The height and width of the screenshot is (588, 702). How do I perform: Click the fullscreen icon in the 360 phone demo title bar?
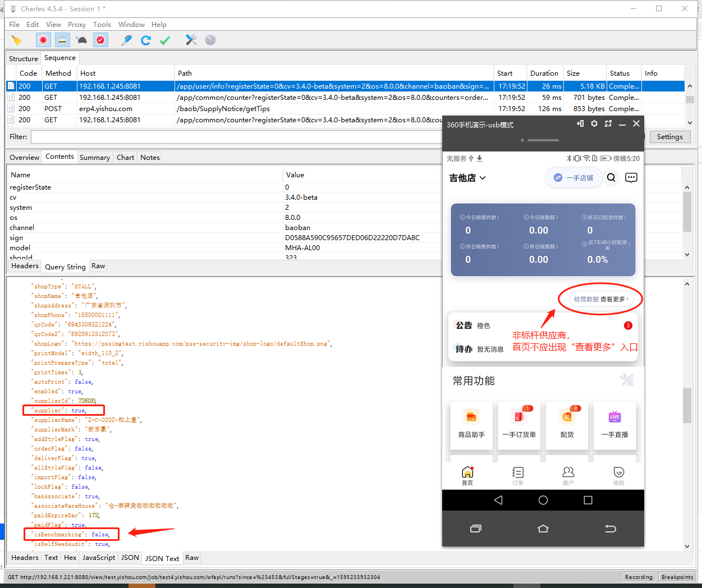click(x=608, y=124)
